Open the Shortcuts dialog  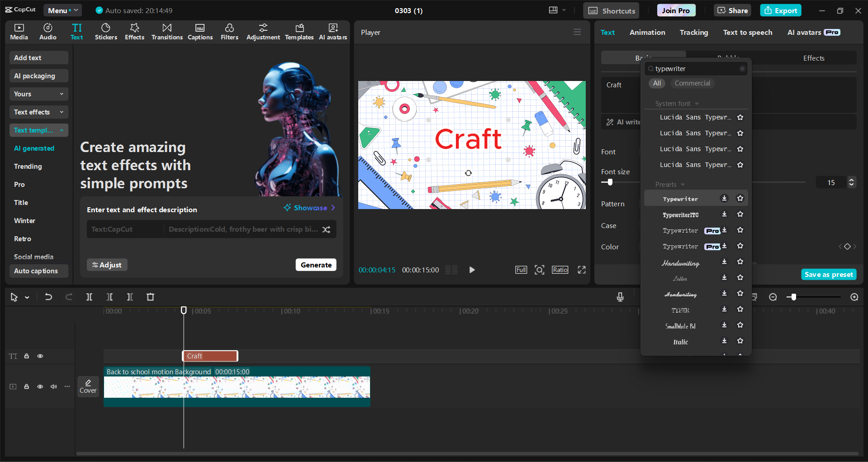[x=611, y=10]
